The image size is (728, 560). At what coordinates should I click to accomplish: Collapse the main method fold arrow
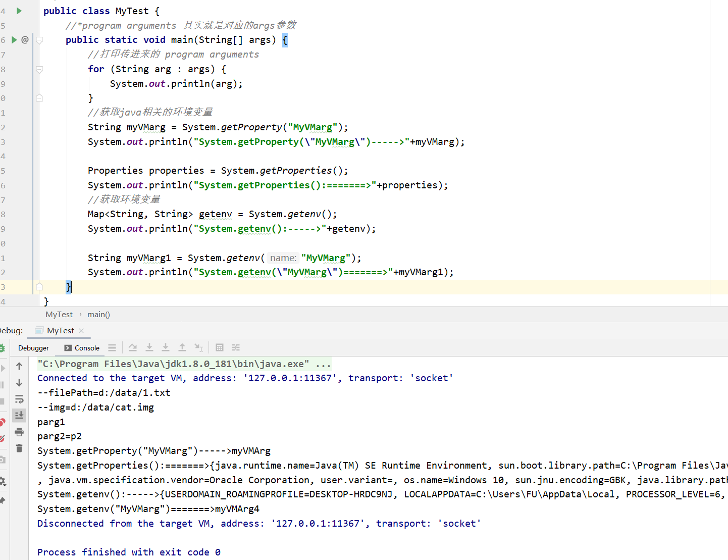coord(39,41)
